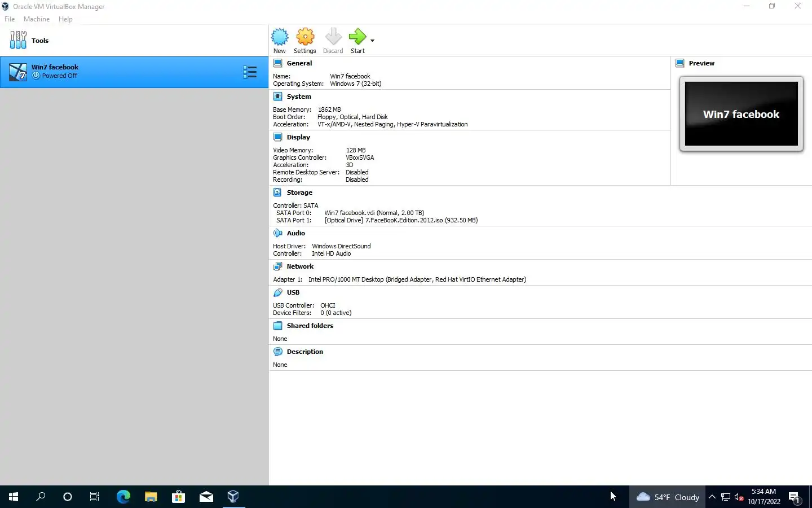This screenshot has height=508, width=812.
Task: Click the 'Powered Off' status text
Action: coord(60,76)
